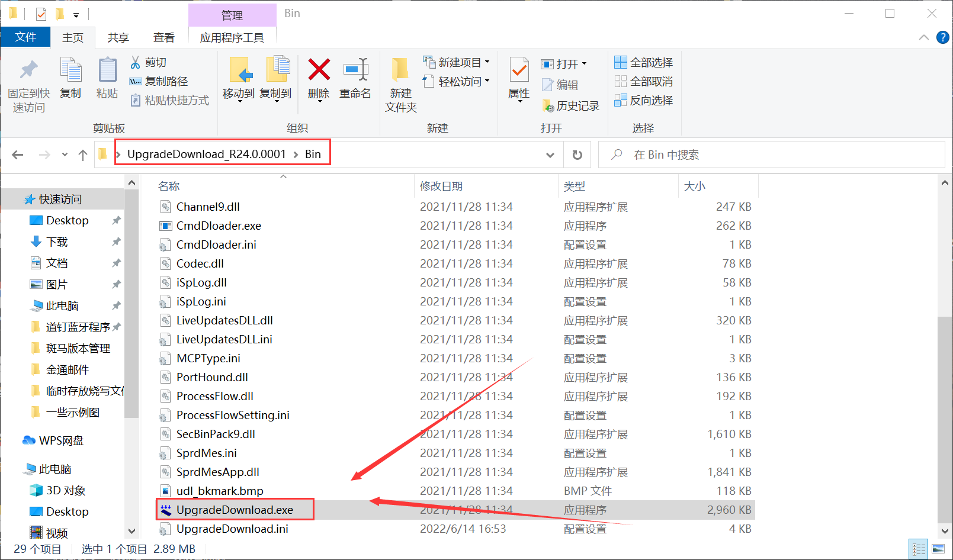Select CmdDloader.exe file
The image size is (953, 560).
coord(219,226)
